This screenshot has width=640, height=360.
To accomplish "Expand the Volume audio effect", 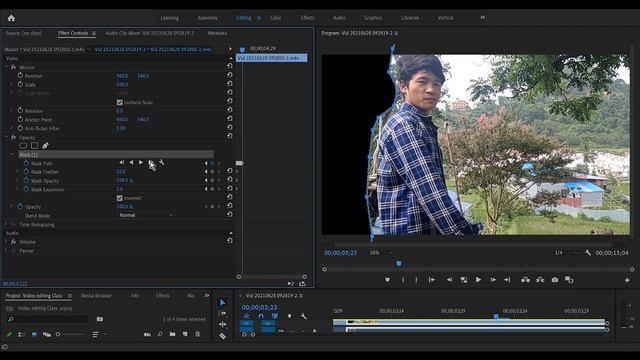I will coord(6,242).
